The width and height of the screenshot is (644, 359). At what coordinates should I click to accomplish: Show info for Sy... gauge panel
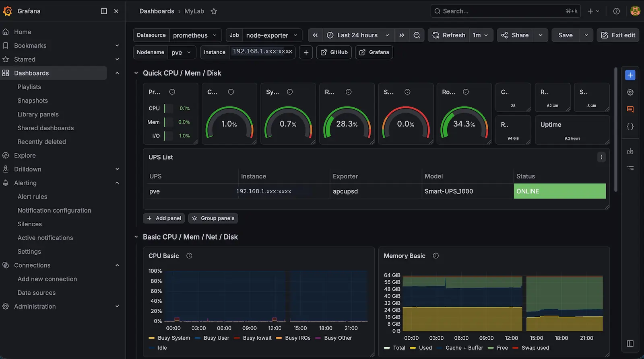pyautogui.click(x=289, y=92)
